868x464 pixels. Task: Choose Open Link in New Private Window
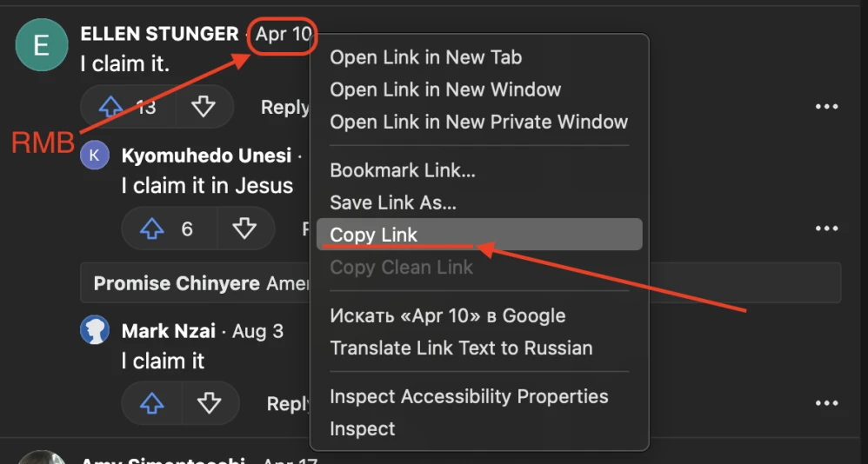click(478, 122)
